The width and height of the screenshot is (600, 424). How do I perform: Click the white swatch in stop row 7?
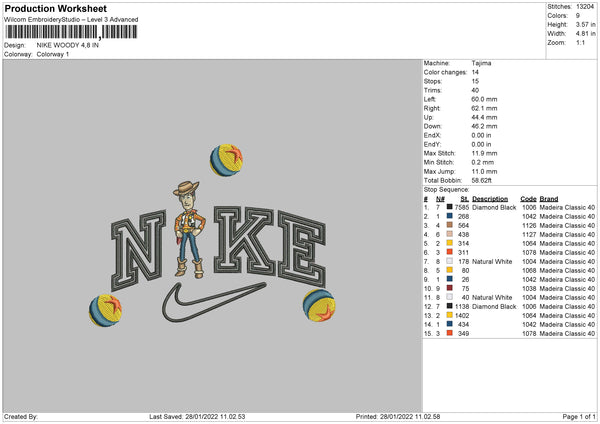(x=450, y=261)
